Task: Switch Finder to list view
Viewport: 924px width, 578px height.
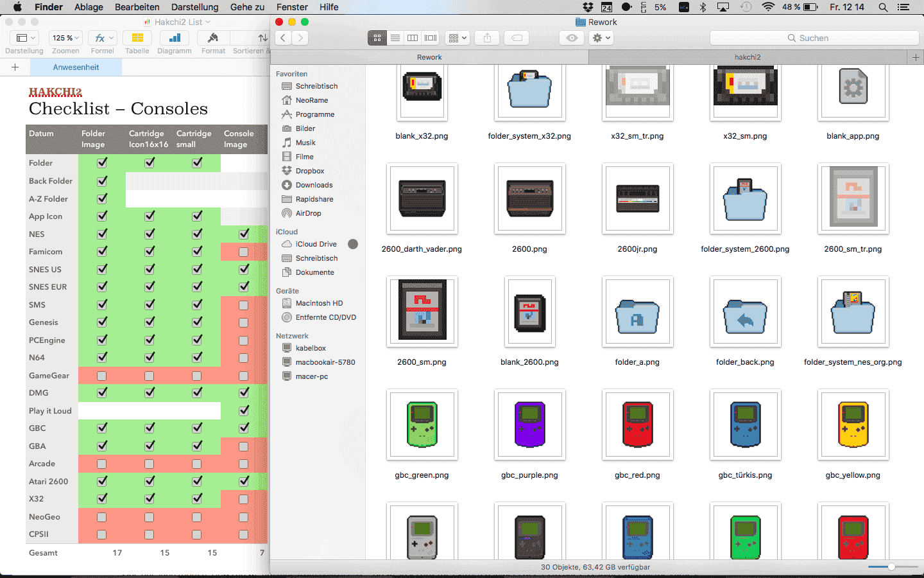Action: [395, 38]
